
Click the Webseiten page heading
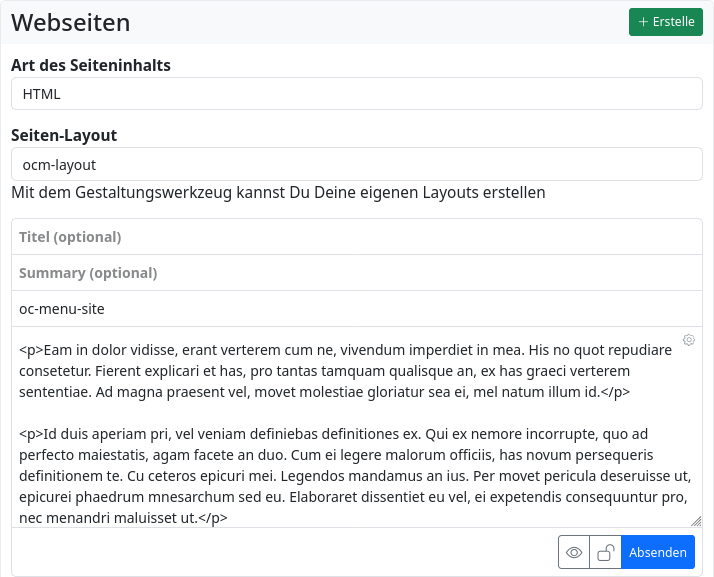(71, 22)
